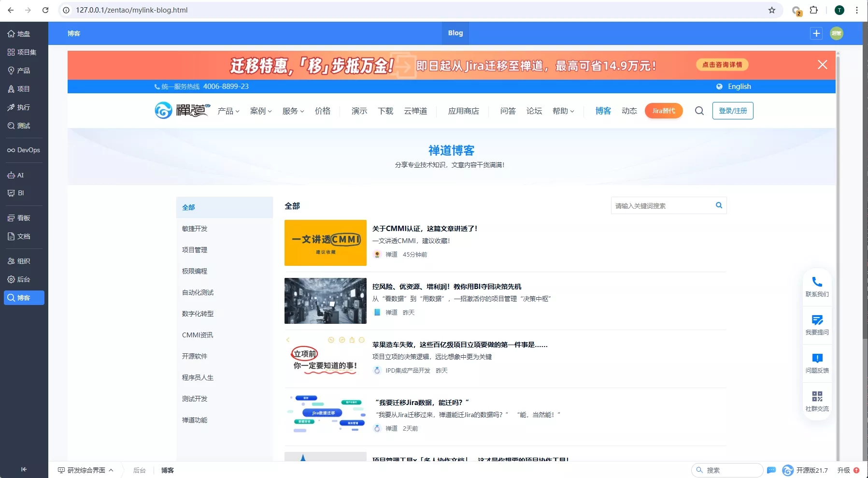Click the keyword search magnifier button

coord(719,205)
